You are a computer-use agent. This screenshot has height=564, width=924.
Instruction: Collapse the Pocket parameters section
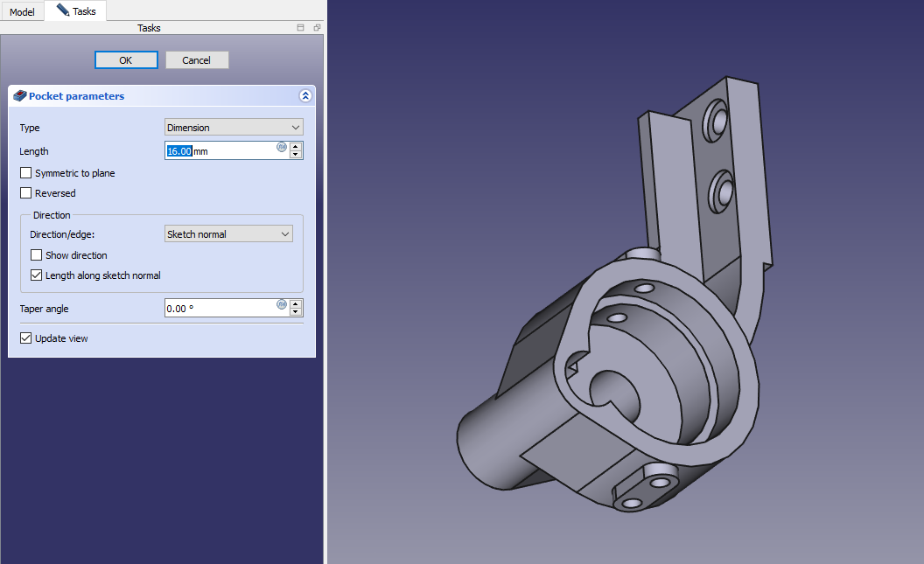304,96
